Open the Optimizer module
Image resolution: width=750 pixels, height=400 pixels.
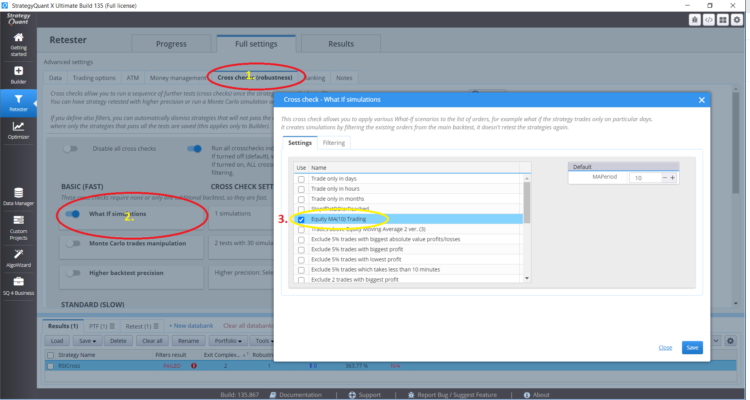(x=18, y=130)
